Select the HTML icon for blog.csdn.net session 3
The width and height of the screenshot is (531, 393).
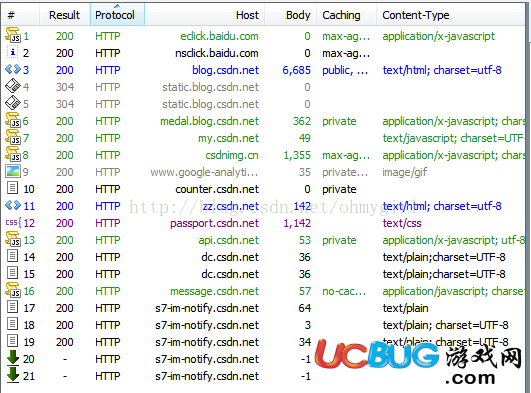point(13,69)
